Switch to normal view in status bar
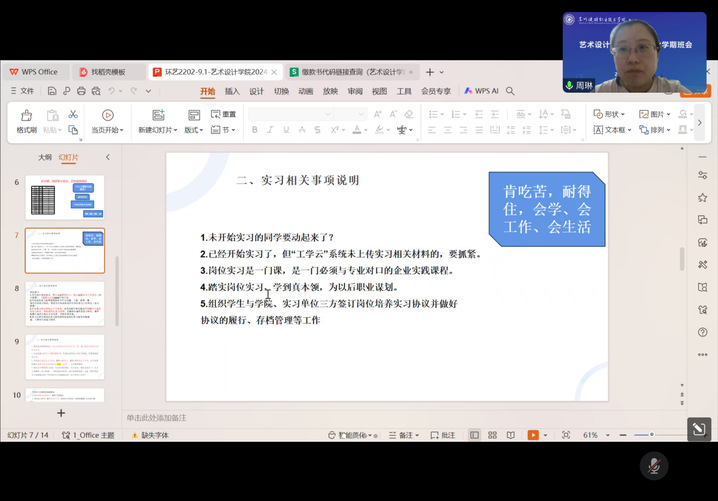The height and width of the screenshot is (501, 718). click(475, 435)
